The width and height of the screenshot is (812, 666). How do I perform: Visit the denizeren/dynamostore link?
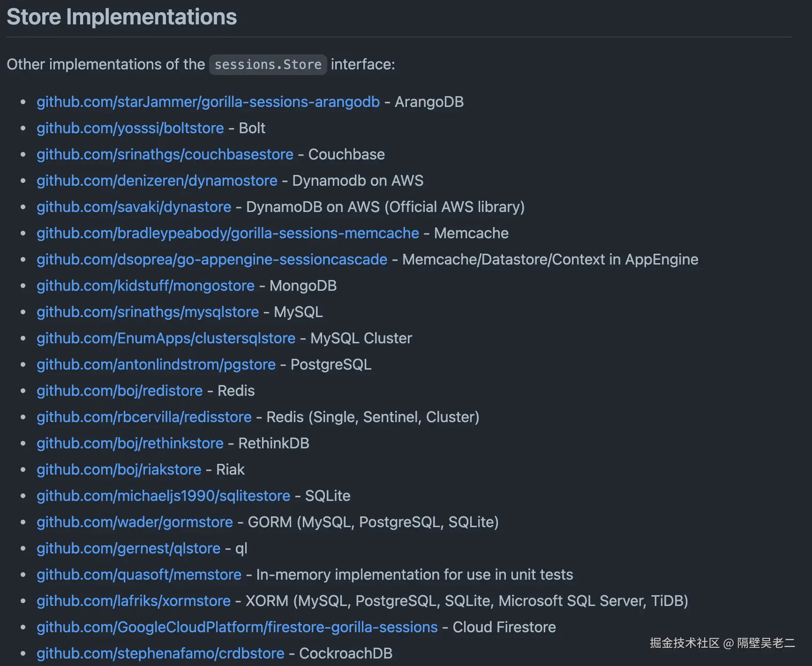click(x=157, y=181)
